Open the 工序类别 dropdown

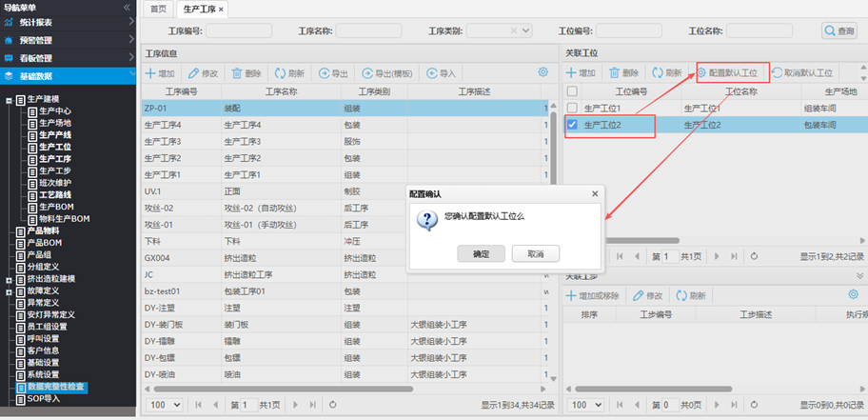(x=525, y=31)
